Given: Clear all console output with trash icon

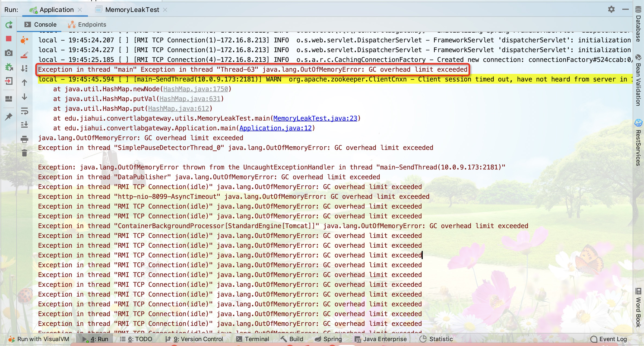Looking at the screenshot, I should [x=24, y=153].
